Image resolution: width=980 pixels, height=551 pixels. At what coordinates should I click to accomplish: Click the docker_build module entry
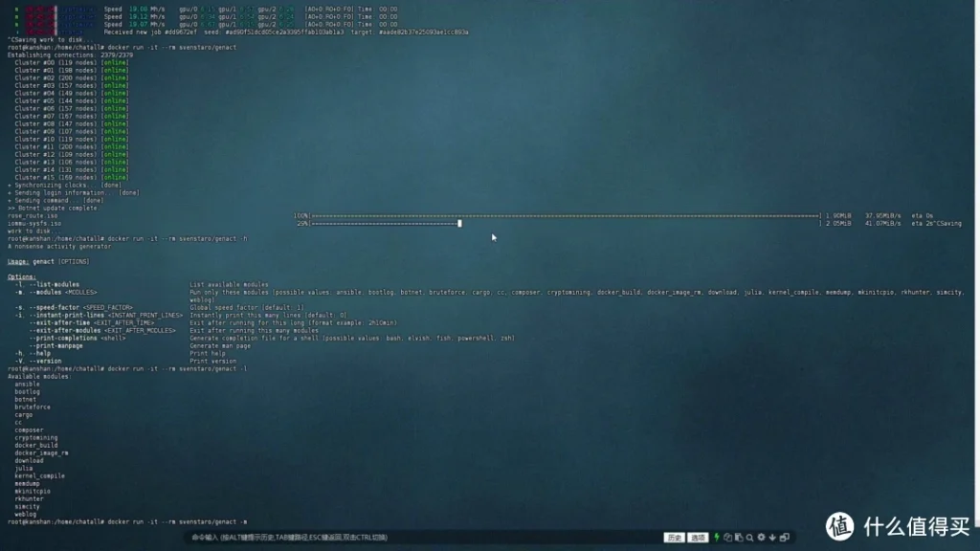35,445
